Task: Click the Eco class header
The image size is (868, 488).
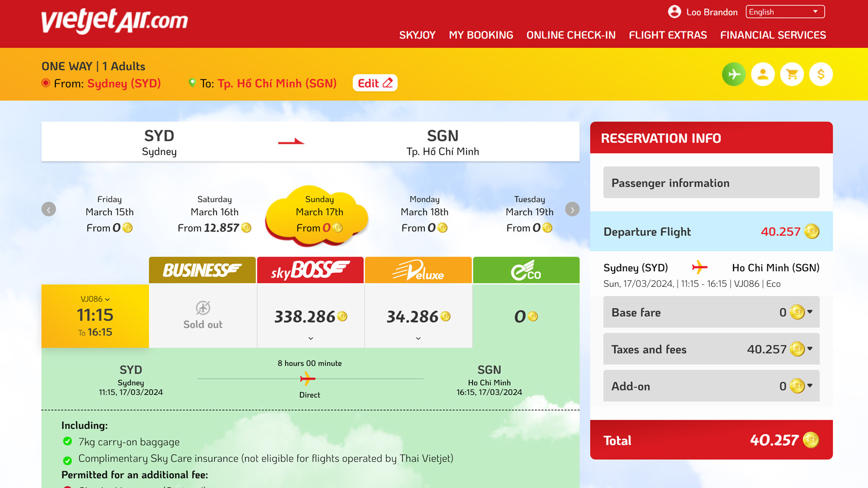Action: tap(526, 270)
